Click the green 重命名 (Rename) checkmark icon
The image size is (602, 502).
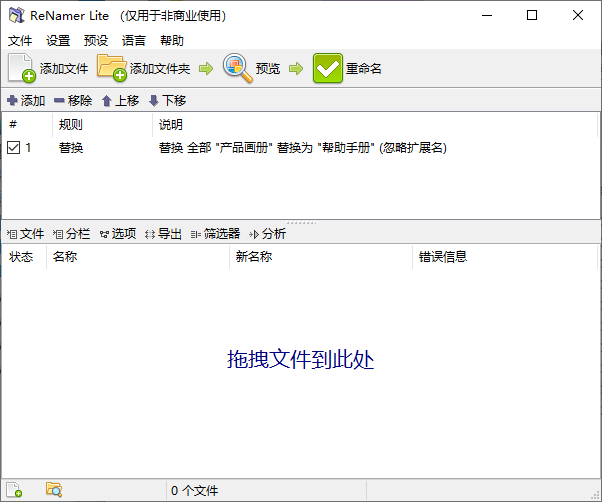[x=327, y=68]
